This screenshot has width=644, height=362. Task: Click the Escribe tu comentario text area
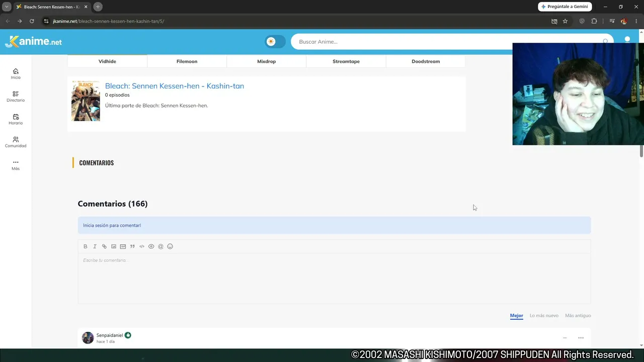(x=334, y=279)
